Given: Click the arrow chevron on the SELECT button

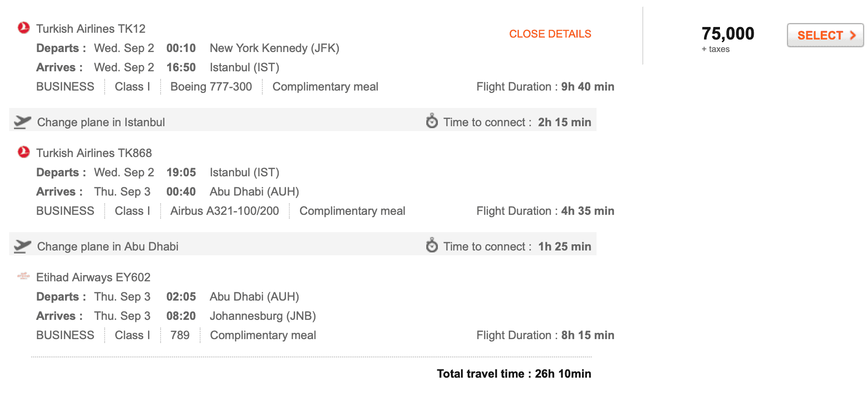Looking at the screenshot, I should [853, 35].
